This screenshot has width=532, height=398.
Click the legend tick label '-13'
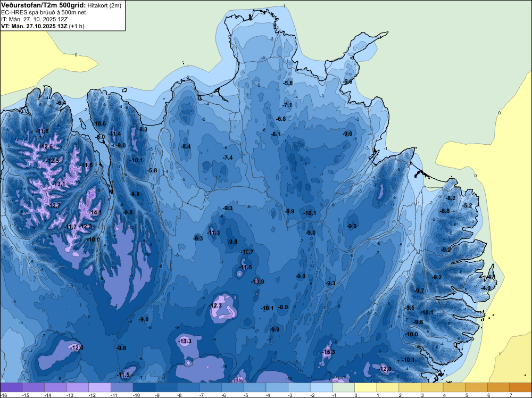point(70,395)
